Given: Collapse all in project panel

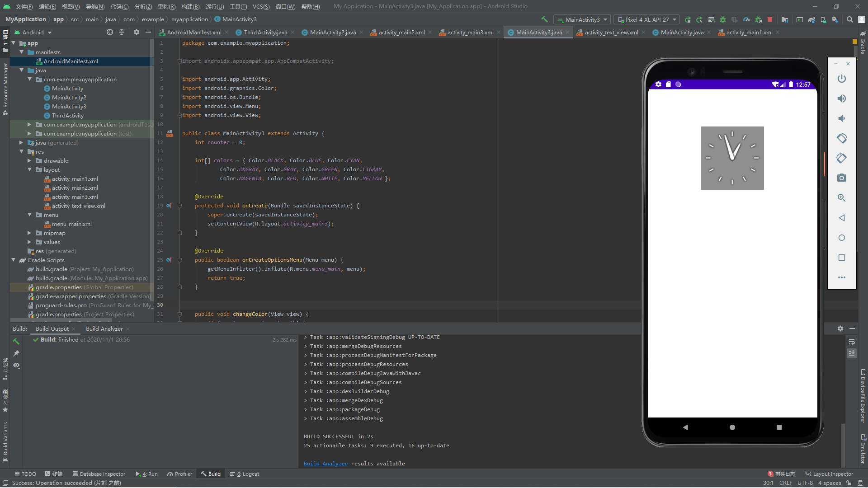Looking at the screenshot, I should [122, 32].
